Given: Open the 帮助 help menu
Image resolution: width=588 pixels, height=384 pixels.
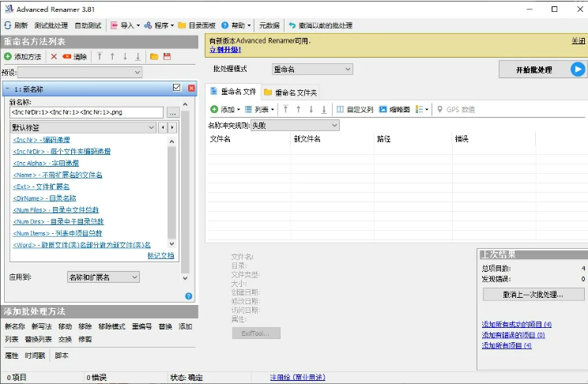Looking at the screenshot, I should tap(236, 25).
